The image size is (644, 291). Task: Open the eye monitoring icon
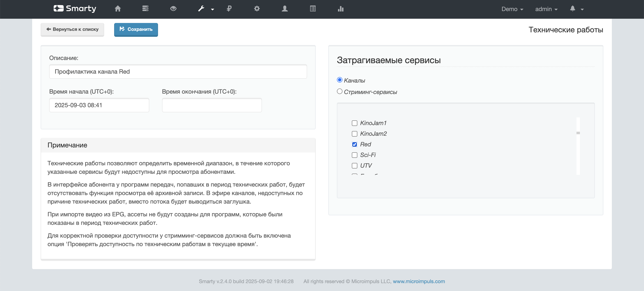[174, 9]
